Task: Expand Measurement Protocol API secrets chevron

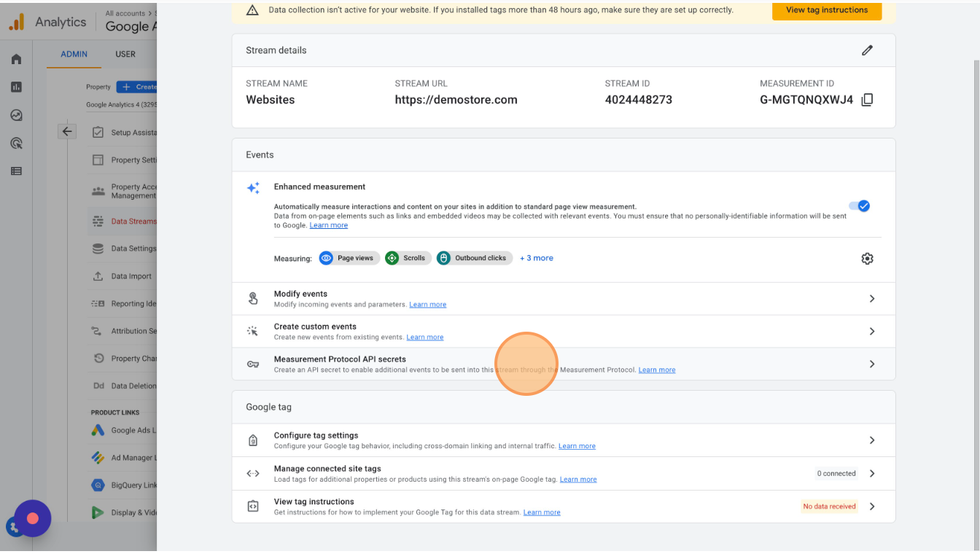Action: click(x=872, y=364)
